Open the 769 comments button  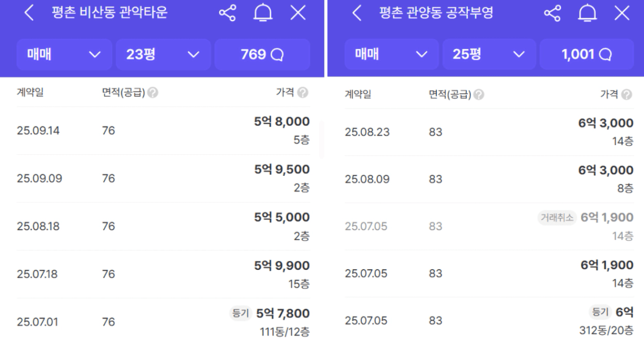[x=262, y=54]
